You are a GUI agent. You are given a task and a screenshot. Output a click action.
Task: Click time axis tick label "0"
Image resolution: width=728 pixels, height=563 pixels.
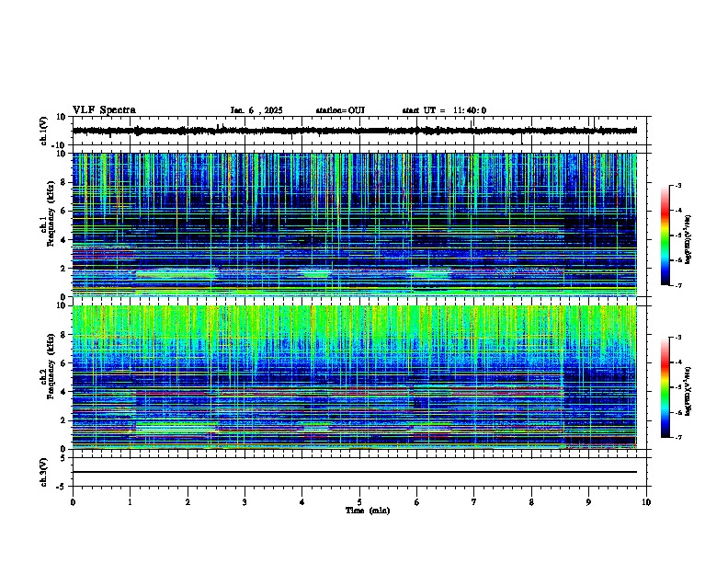pos(73,502)
